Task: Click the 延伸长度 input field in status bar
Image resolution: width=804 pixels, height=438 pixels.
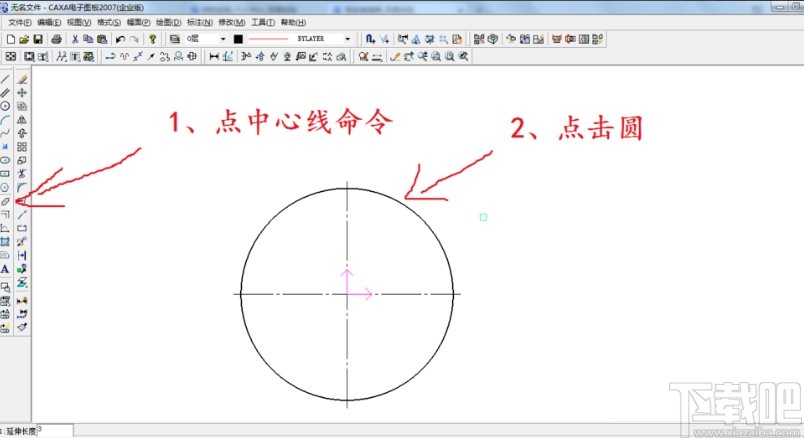Action: tap(55, 431)
